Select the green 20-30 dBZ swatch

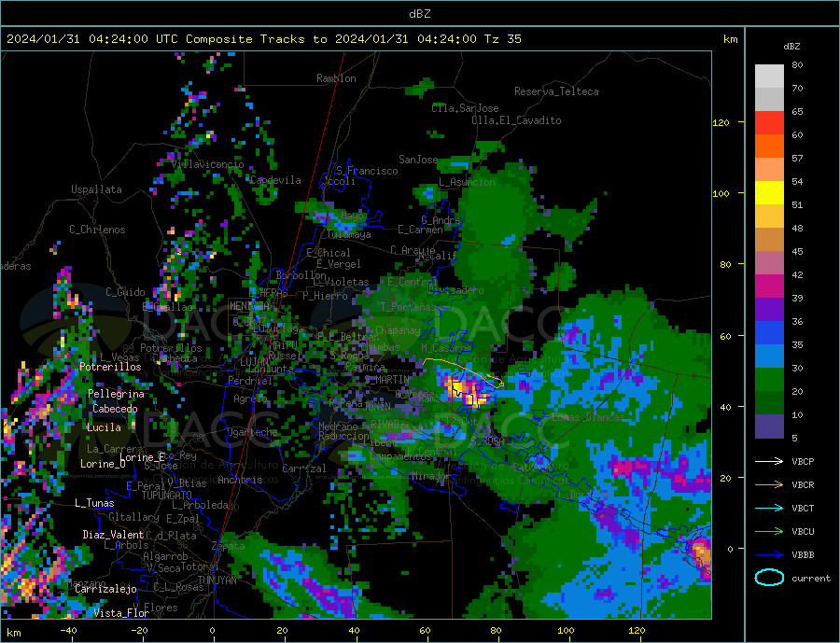point(769,380)
